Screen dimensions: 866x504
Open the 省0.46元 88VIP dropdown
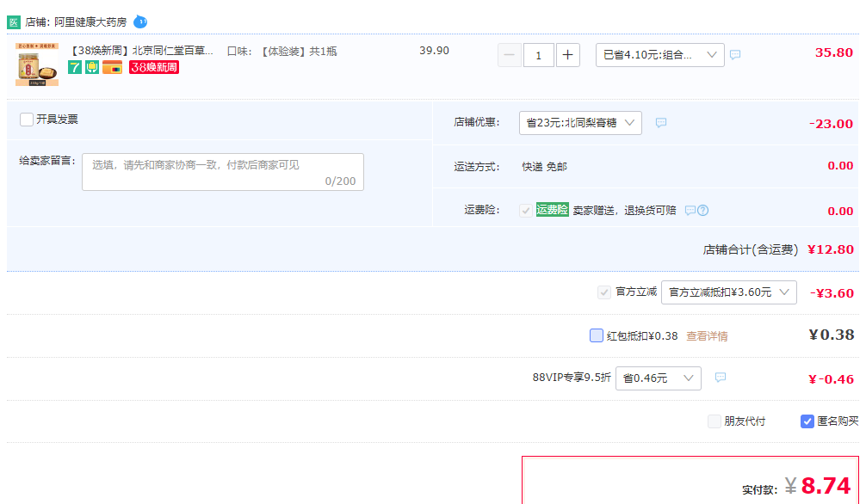(659, 378)
